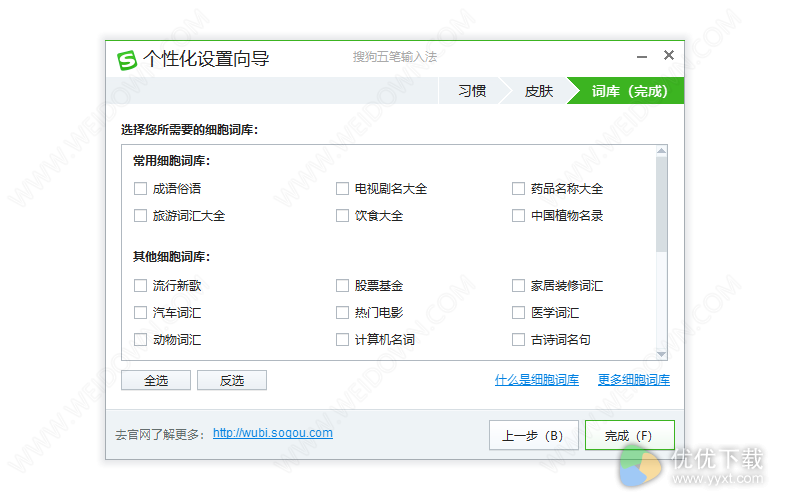
Task: Tick the 计算机名词 checkbox
Action: coord(342,340)
